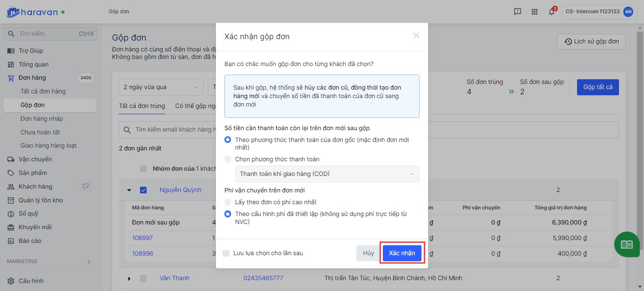The width and height of the screenshot is (644, 291).
Task: Click the Xác nhận button
Action: [402, 253]
